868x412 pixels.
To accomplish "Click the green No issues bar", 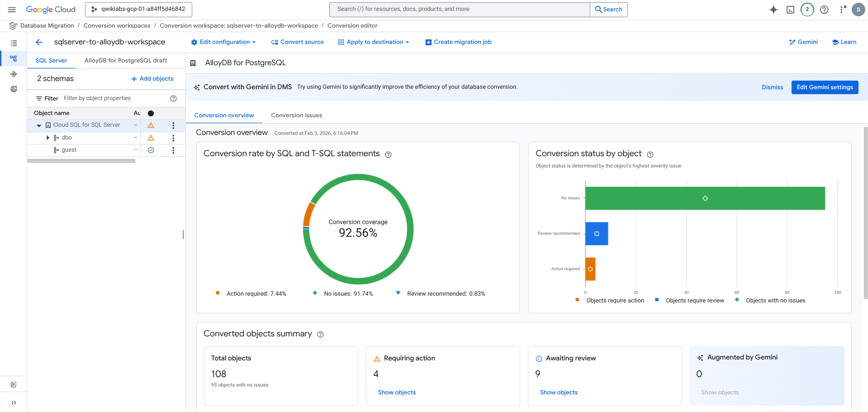I will 705,198.
